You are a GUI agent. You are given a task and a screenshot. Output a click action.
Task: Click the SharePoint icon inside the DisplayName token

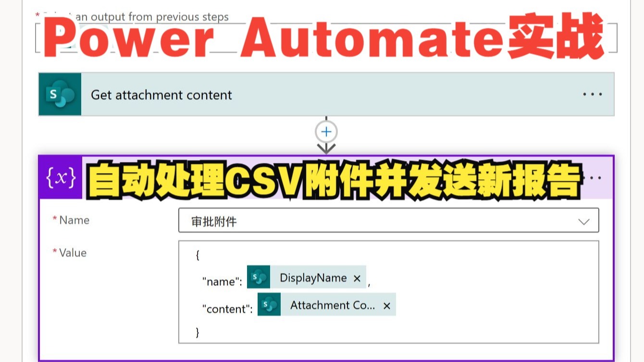(x=258, y=277)
